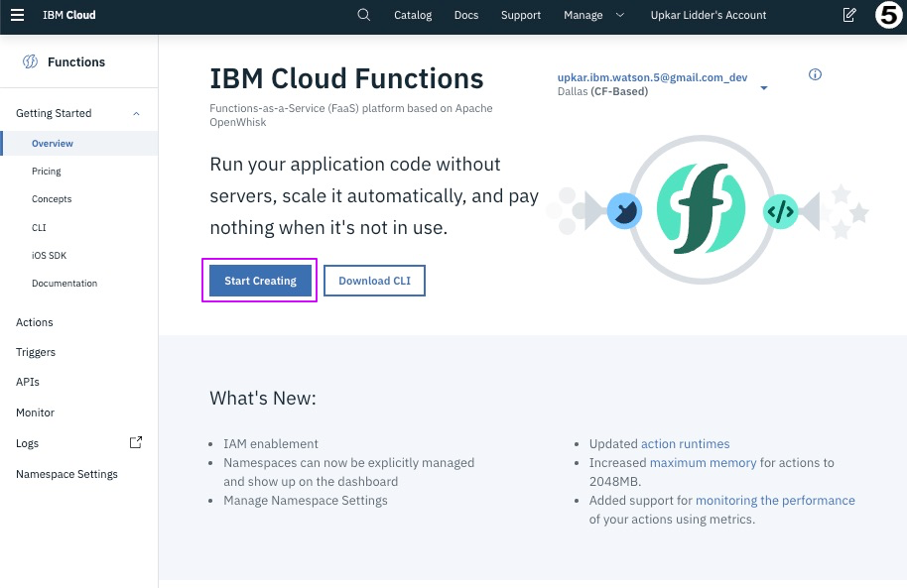Open iOS SDK in the sidebar
This screenshot has height=588, width=907.
(50, 255)
